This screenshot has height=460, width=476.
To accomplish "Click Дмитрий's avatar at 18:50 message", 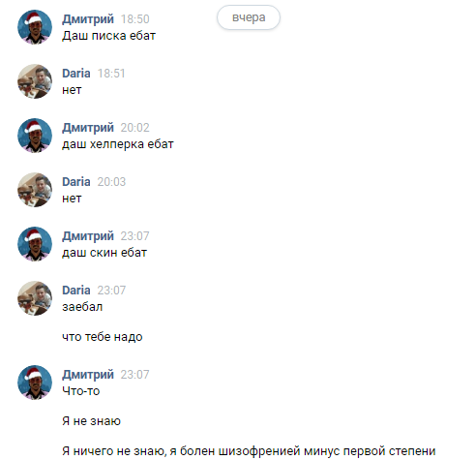I will click(35, 27).
